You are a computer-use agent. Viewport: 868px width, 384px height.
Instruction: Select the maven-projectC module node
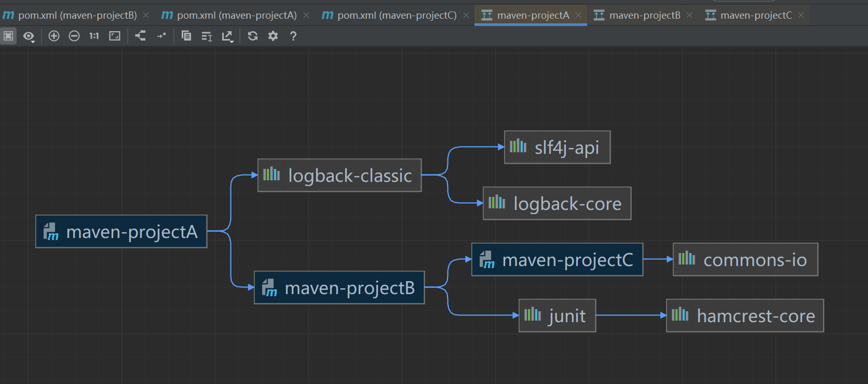tap(557, 259)
